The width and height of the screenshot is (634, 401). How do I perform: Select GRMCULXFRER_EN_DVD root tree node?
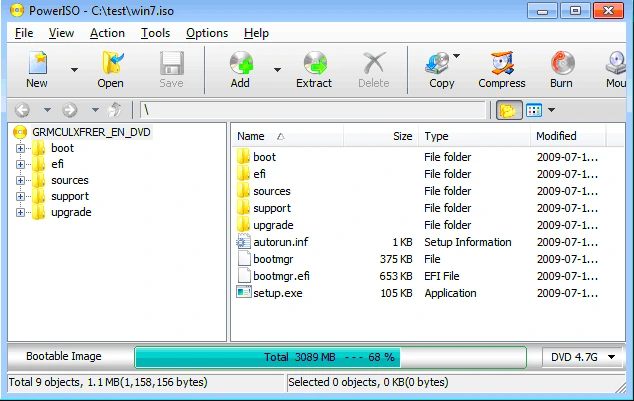tap(91, 132)
